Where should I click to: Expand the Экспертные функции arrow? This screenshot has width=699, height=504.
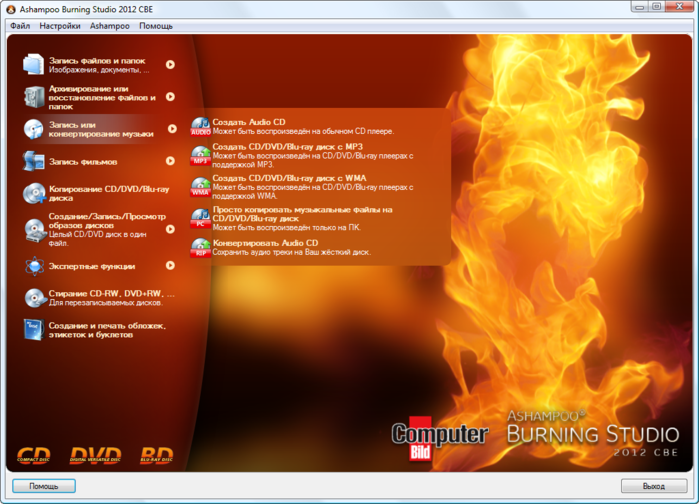point(170,266)
